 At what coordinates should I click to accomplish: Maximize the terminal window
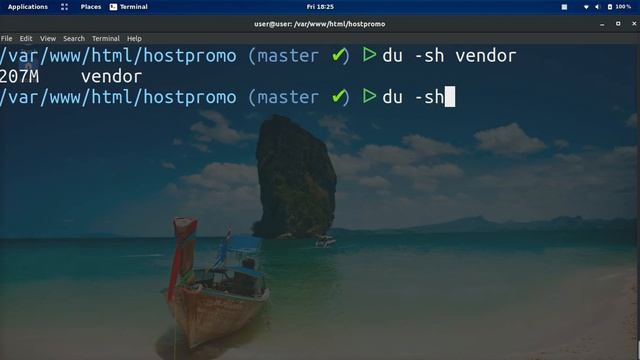click(618, 24)
